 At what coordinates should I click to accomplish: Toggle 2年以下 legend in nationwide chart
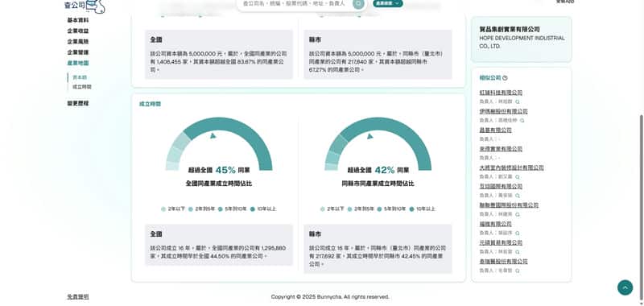173,209
